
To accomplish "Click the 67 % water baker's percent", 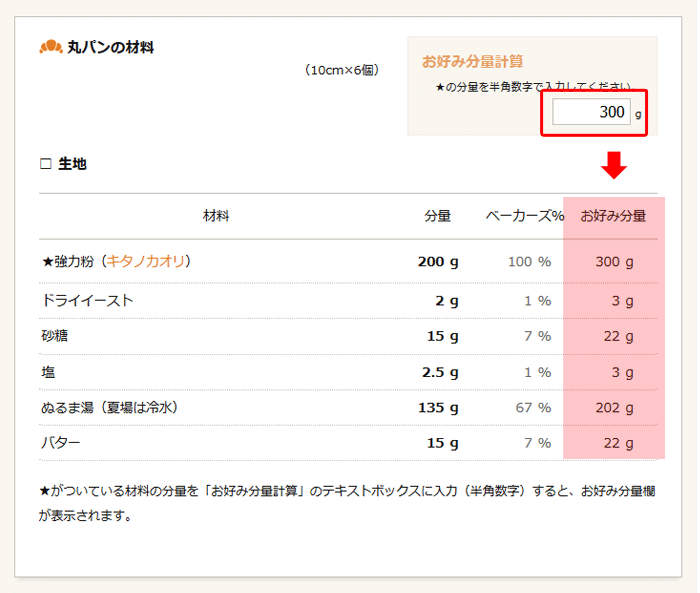I will click(x=533, y=408).
